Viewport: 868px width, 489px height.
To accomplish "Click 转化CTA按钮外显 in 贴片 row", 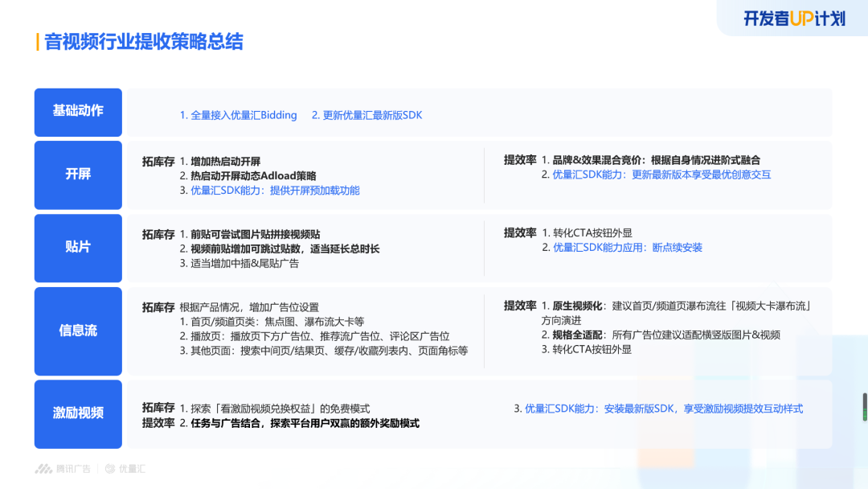I will pyautogui.click(x=592, y=233).
